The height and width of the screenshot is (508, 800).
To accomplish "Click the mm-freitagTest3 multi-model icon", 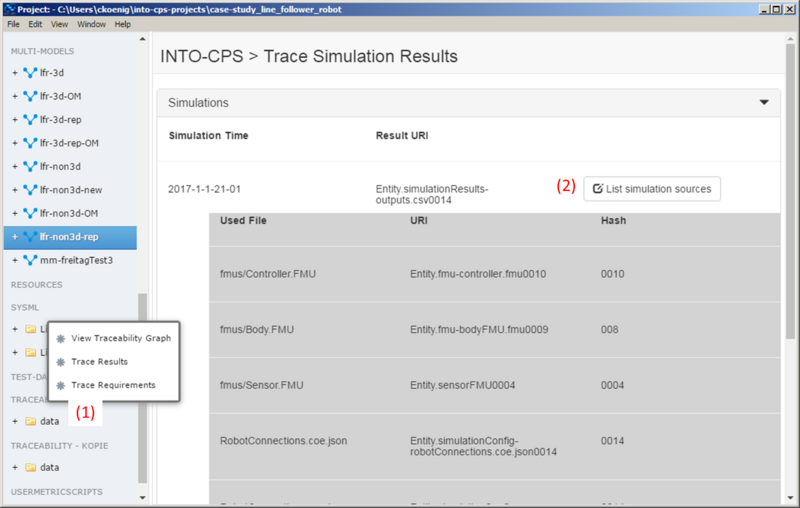I will [29, 260].
